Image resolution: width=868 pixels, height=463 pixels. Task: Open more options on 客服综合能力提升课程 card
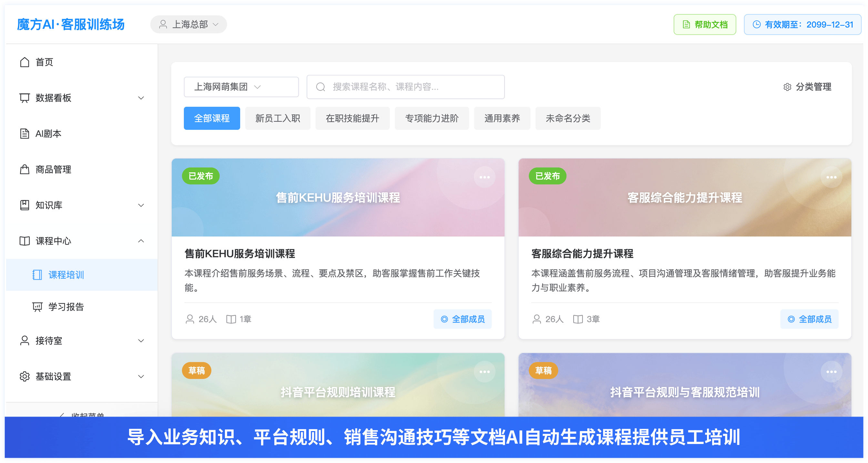831,177
